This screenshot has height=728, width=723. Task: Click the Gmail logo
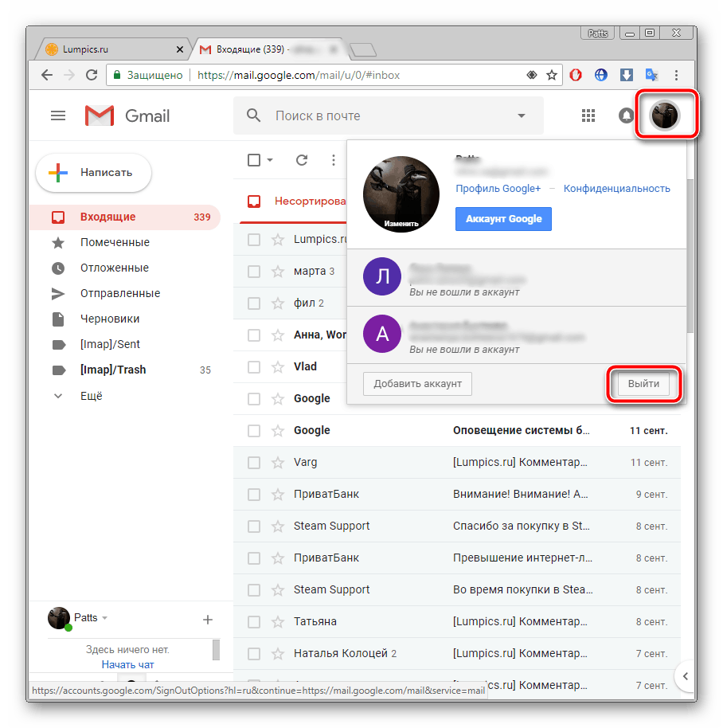pos(127,115)
